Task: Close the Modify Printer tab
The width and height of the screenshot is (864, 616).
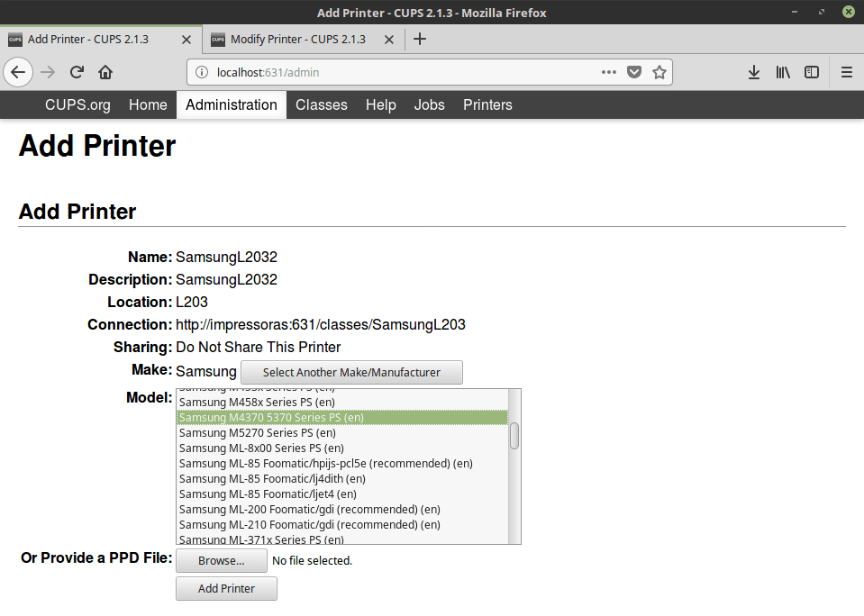Action: pyautogui.click(x=389, y=40)
